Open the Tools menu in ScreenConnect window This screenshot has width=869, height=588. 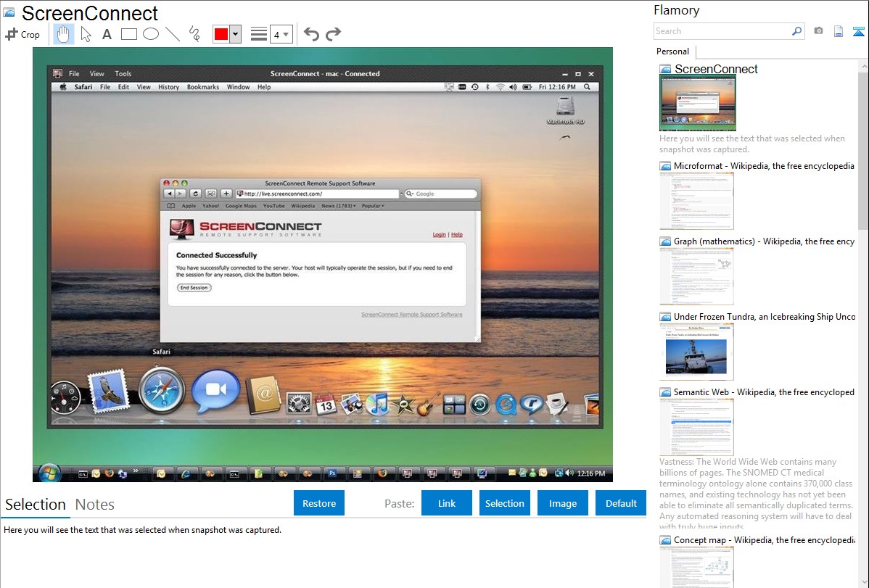123,74
